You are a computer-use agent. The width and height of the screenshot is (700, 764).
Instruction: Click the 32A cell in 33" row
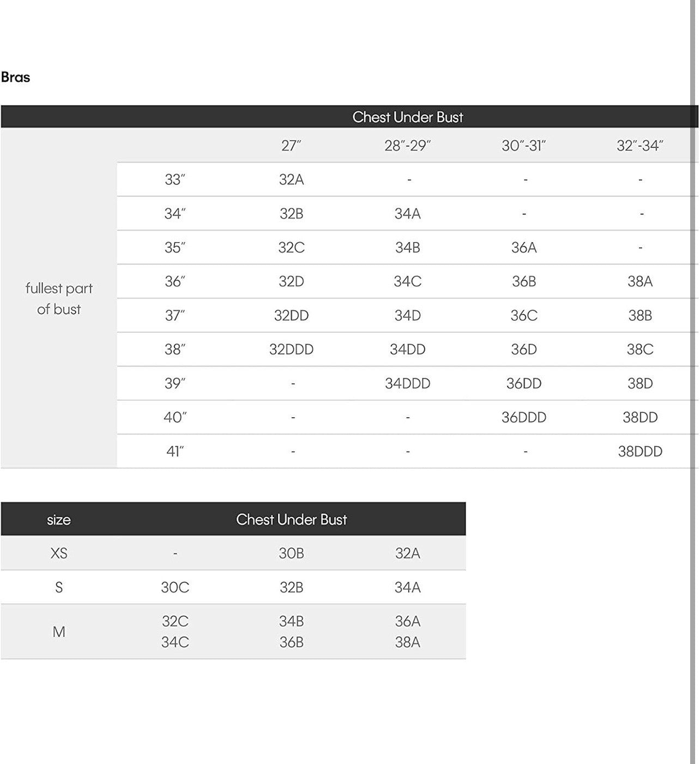click(291, 179)
